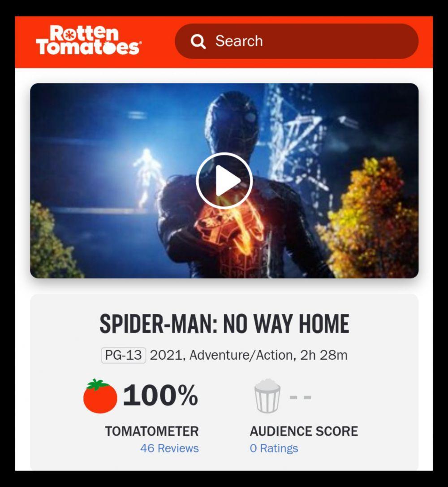Tap Spider-Man's masked head in the thumbnail

pyautogui.click(x=232, y=121)
